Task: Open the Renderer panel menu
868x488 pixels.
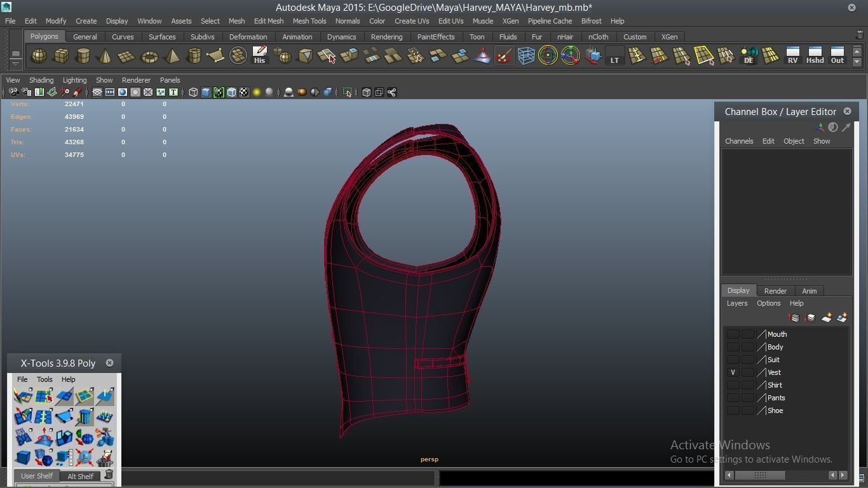Action: (x=136, y=80)
